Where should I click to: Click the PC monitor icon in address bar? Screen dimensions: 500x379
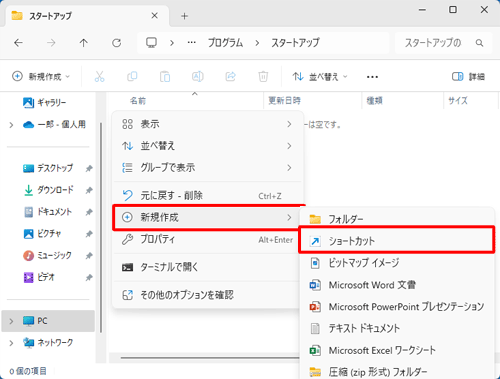pyautogui.click(x=151, y=43)
